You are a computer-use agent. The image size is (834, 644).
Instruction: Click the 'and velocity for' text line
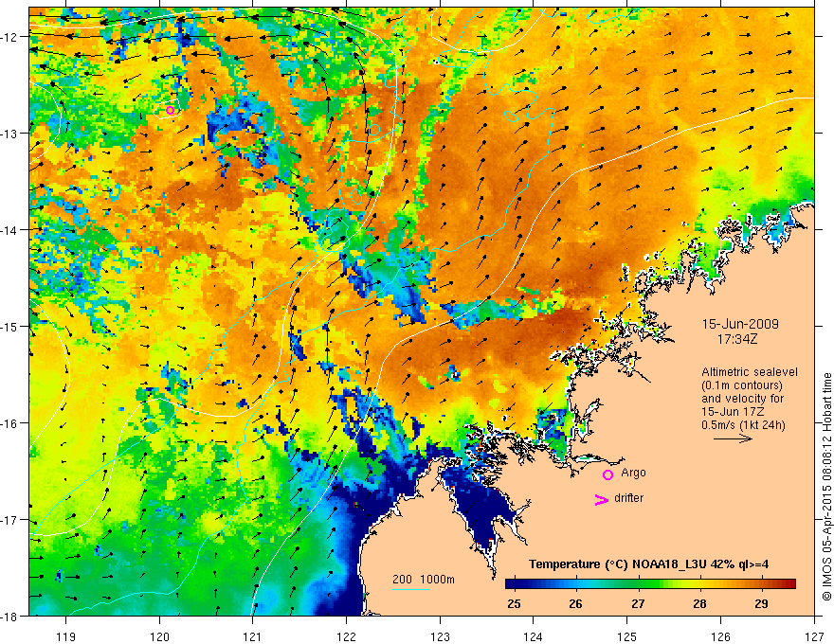[742, 399]
